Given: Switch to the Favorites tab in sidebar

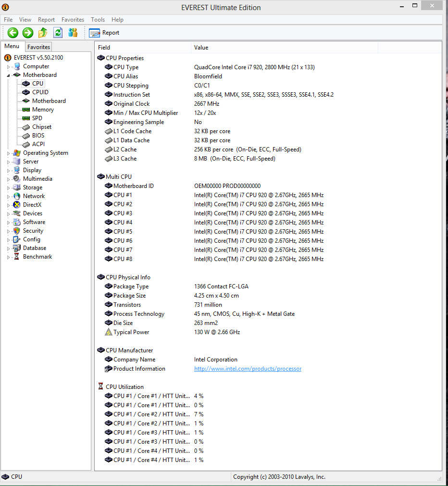Looking at the screenshot, I should 39,47.
